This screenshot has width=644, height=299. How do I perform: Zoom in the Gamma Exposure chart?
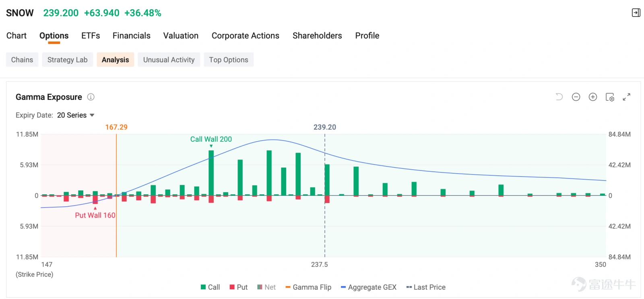pyautogui.click(x=593, y=97)
